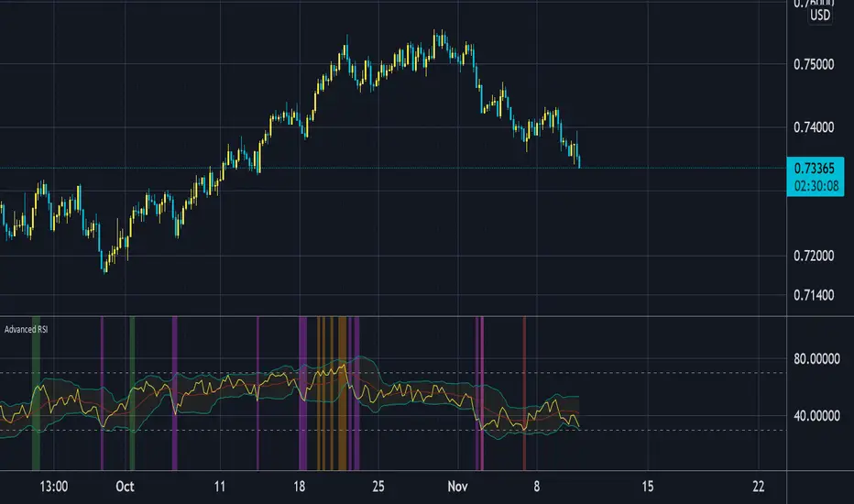Click the 13:00 time axis label
Image resolution: width=854 pixels, height=504 pixels.
pyautogui.click(x=53, y=486)
